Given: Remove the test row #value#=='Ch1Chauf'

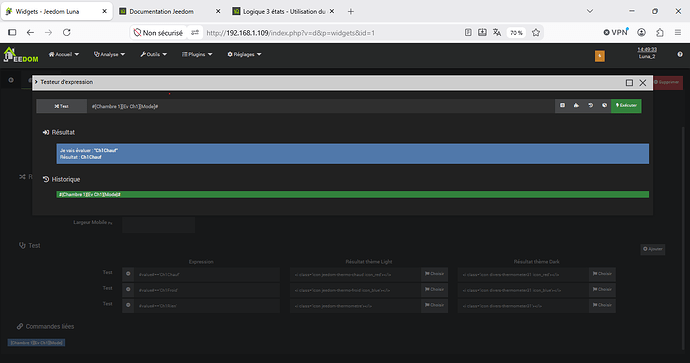Looking at the screenshot, I should pyautogui.click(x=128, y=274).
